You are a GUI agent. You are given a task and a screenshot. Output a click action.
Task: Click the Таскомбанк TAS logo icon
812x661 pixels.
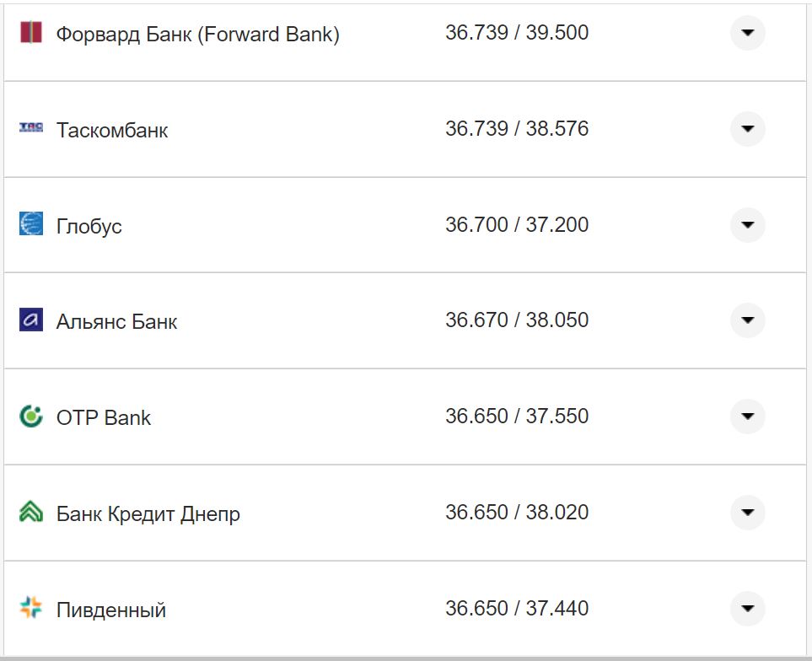tap(30, 129)
